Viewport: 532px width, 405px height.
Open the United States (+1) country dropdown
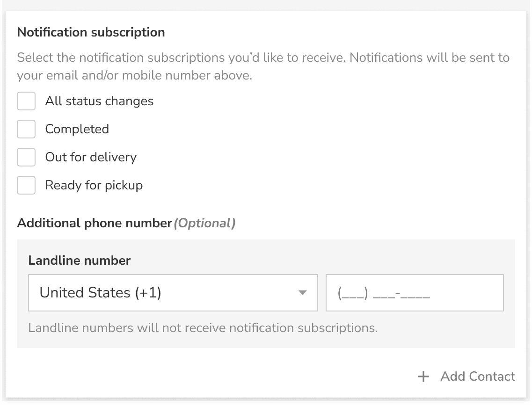[173, 293]
